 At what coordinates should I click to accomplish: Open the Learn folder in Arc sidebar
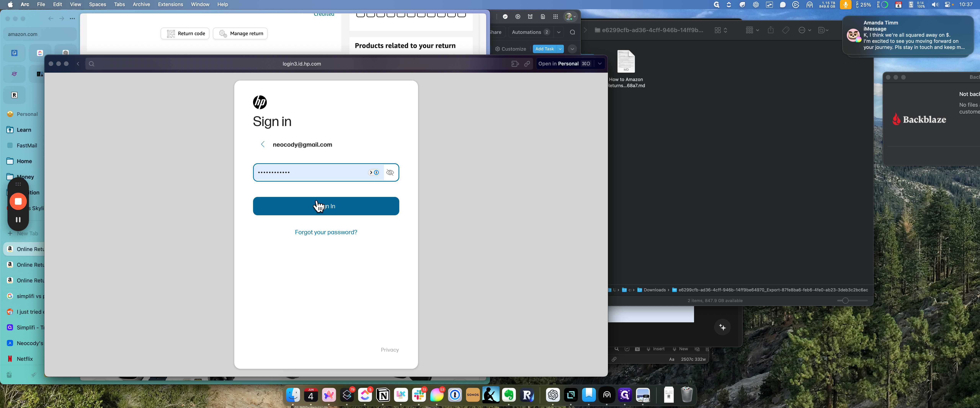point(24,130)
